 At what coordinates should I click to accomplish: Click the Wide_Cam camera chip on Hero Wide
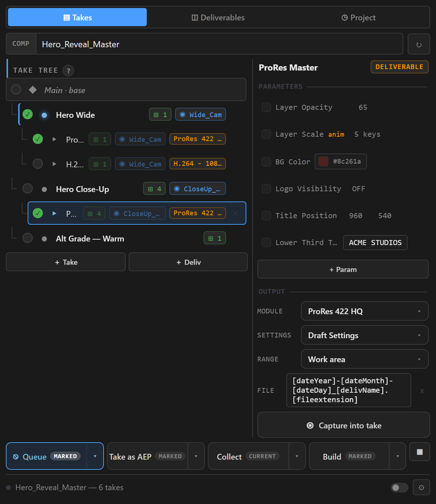tap(200, 115)
